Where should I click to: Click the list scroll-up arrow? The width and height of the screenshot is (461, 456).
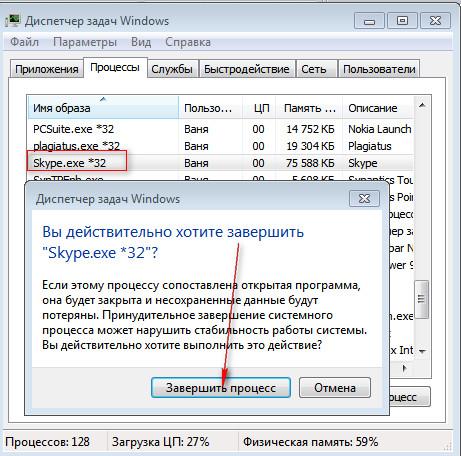point(422,106)
